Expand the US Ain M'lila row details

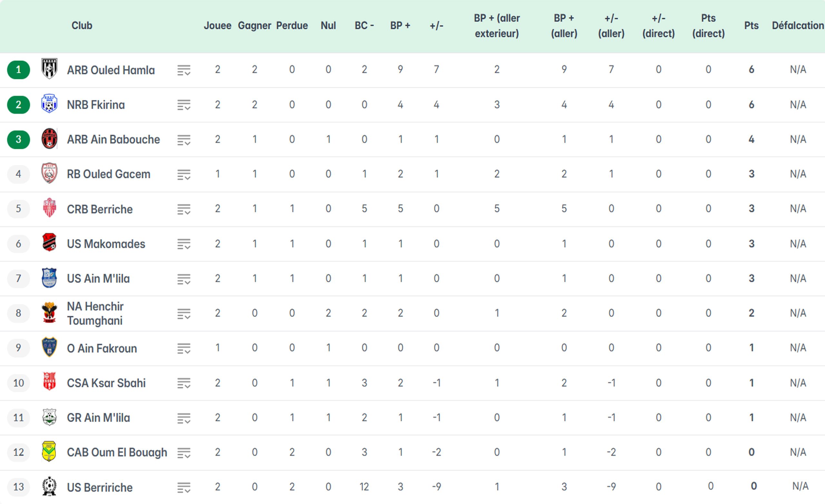click(x=183, y=279)
